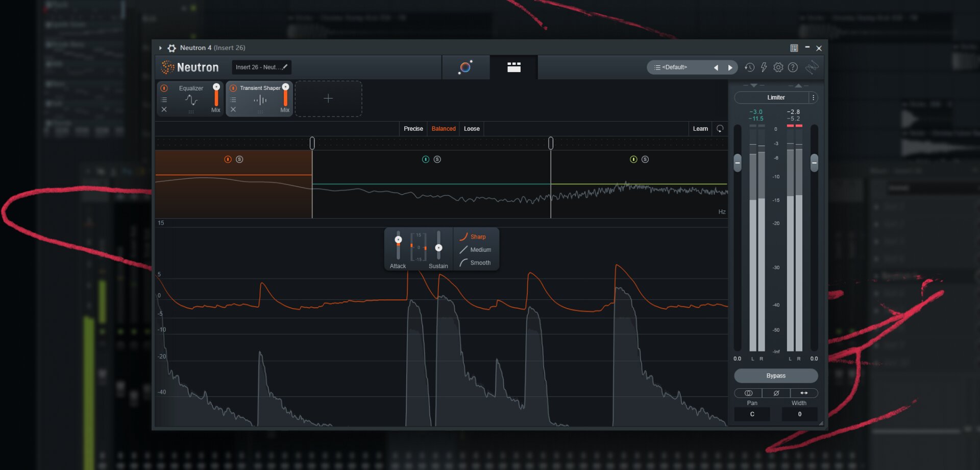The height and width of the screenshot is (470, 980).
Task: Click the window resize grip in the bottom corner
Action: [821, 424]
